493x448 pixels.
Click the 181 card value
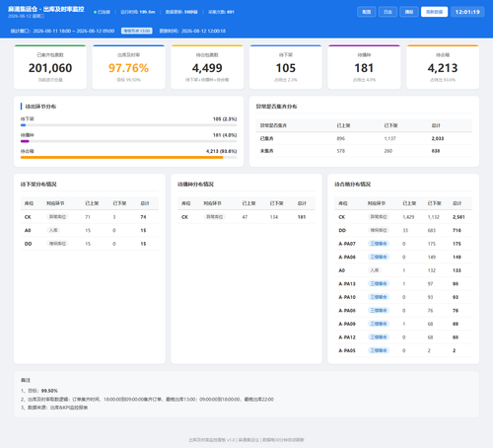(364, 68)
